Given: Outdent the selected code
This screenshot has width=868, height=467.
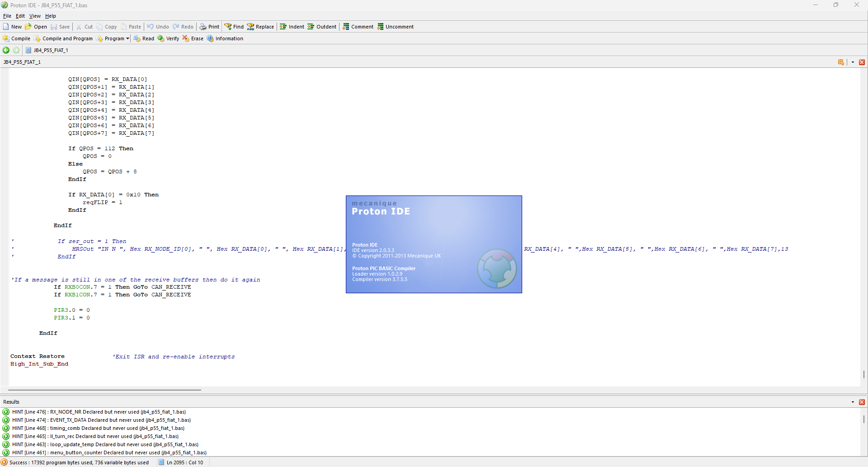Looking at the screenshot, I should pos(322,27).
